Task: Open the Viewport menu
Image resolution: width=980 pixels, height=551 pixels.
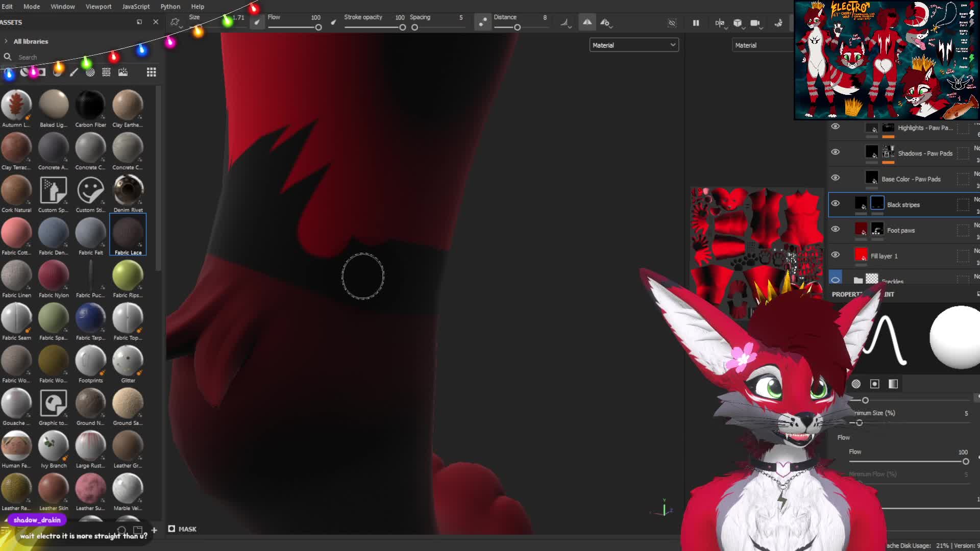Action: (x=99, y=7)
